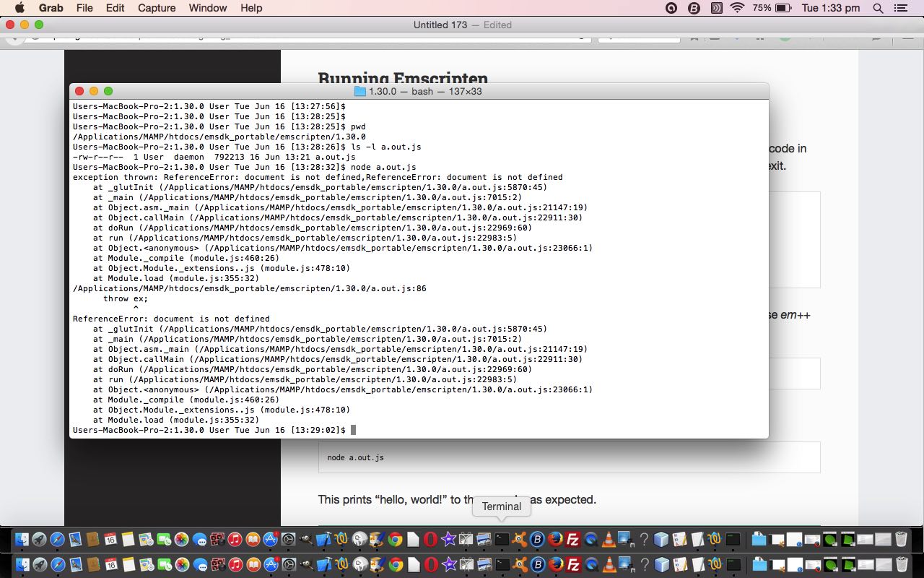Click the Terminal prompt line at 13:29:02

[214, 430]
